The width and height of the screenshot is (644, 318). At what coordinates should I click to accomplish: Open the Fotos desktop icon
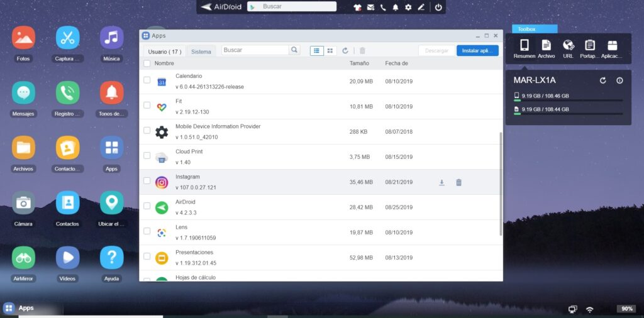click(x=23, y=38)
